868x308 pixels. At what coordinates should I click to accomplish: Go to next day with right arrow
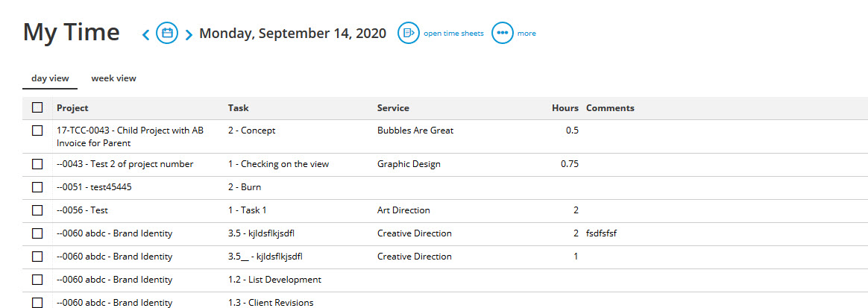coord(189,34)
